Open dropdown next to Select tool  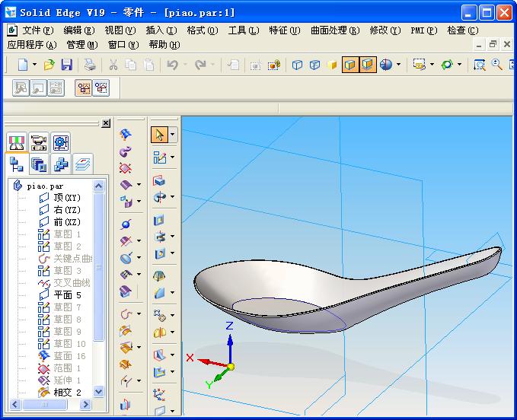[173, 135]
